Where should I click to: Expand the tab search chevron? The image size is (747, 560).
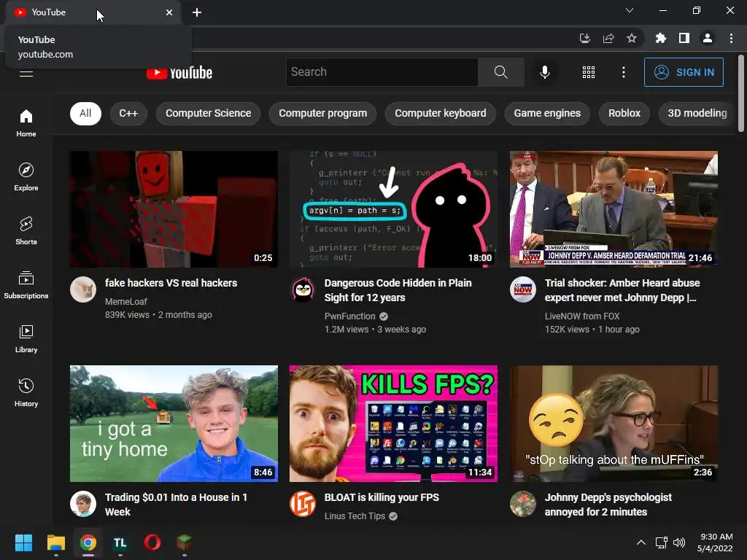(x=630, y=10)
